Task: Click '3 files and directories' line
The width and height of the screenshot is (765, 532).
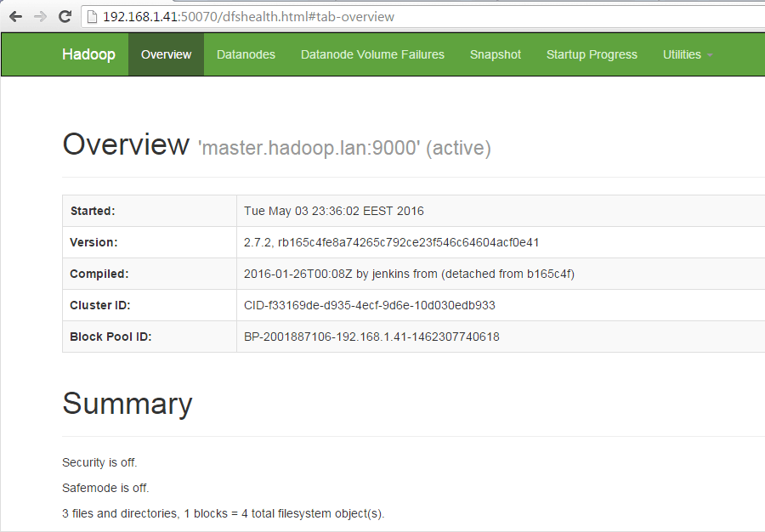Action: [223, 513]
